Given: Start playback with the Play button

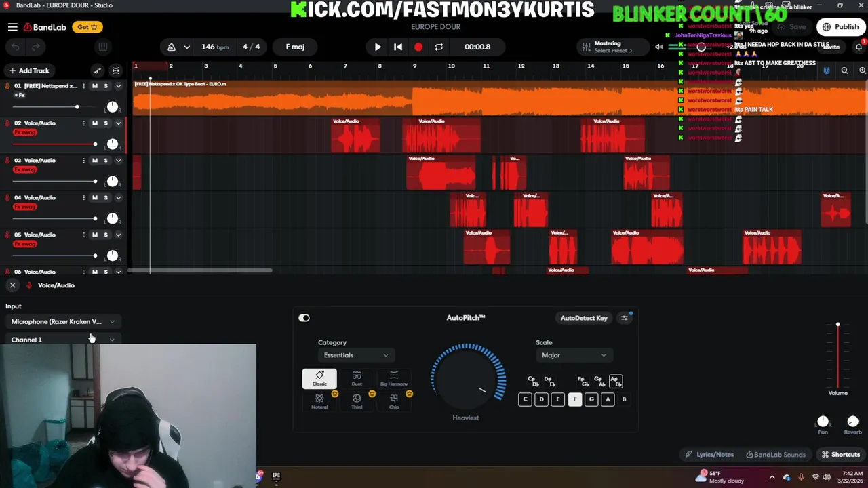Looking at the screenshot, I should (x=378, y=47).
